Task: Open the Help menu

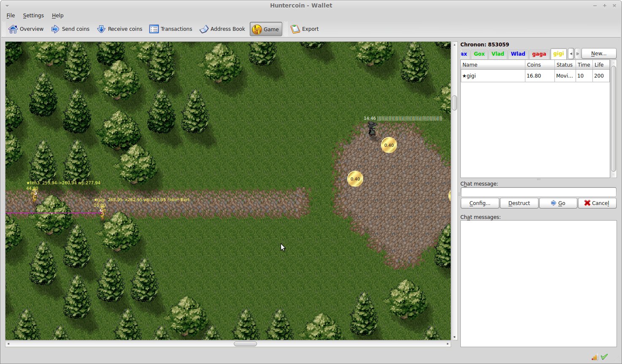Action: click(x=57, y=15)
